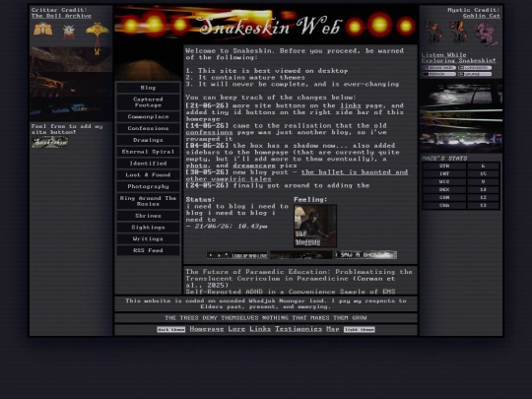
Task: Click the [30-05-26] changelog date
Action: tap(207, 172)
